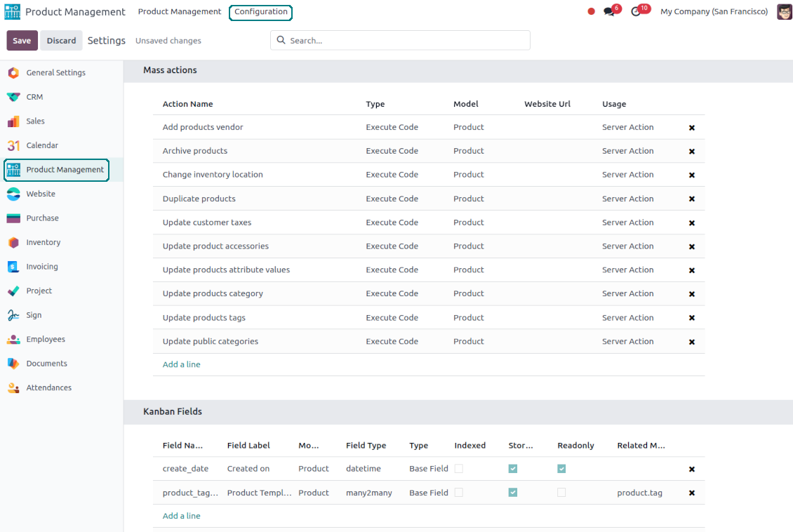Open CRM settings in sidebar
Screen dimensions: 793x532
tap(34, 97)
